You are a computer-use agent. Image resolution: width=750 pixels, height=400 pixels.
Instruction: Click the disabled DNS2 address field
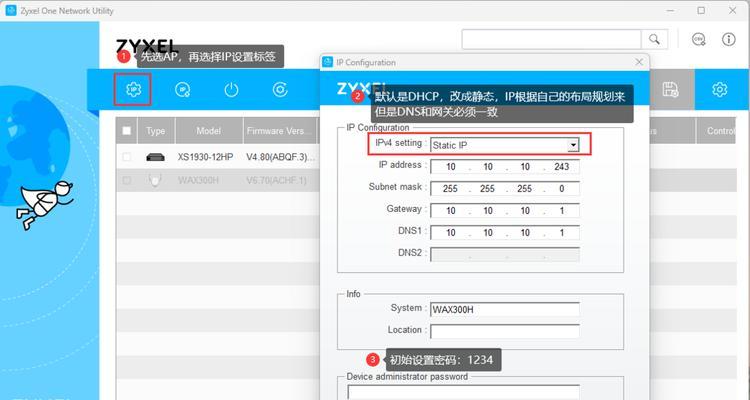(x=505, y=255)
